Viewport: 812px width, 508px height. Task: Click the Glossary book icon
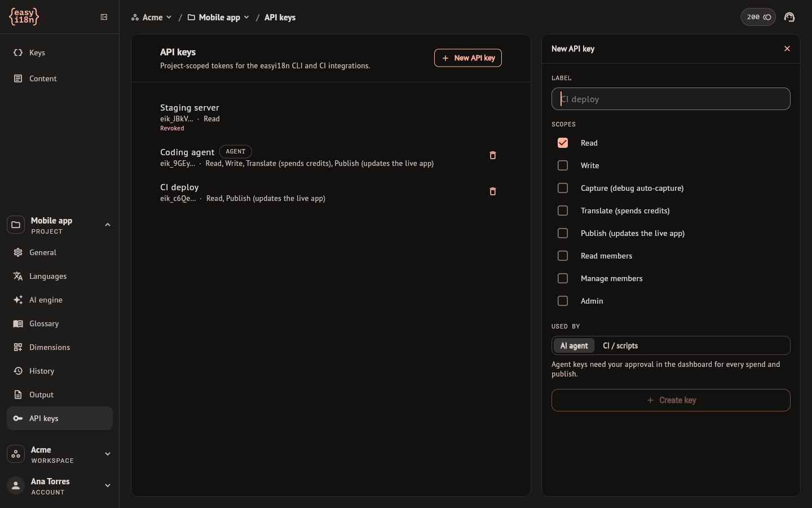point(18,323)
